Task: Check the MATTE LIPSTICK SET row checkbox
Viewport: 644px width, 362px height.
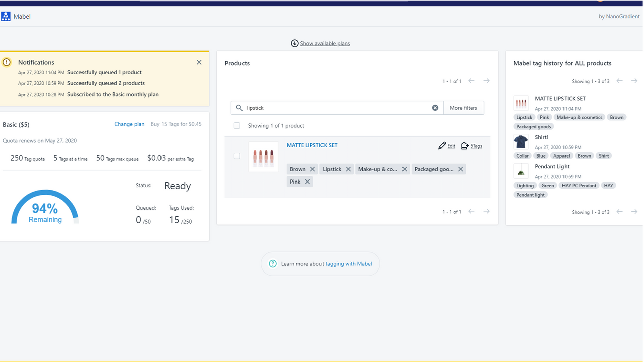Action: (x=237, y=156)
